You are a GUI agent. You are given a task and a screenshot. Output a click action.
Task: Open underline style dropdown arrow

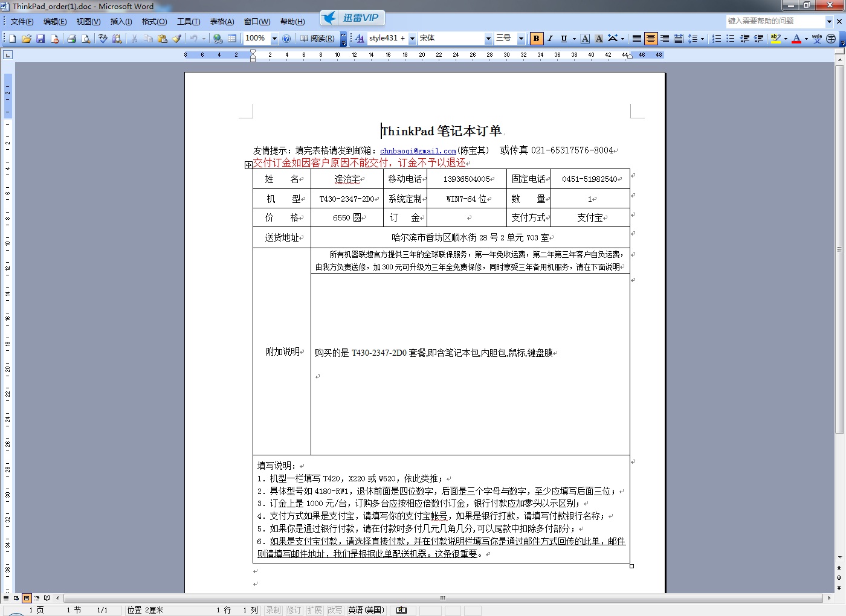pos(574,39)
